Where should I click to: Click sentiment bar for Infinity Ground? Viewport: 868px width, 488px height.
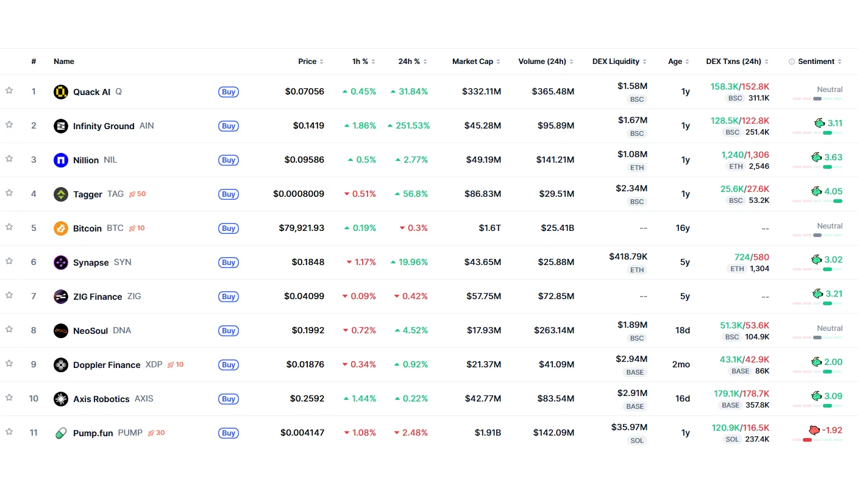tap(817, 133)
